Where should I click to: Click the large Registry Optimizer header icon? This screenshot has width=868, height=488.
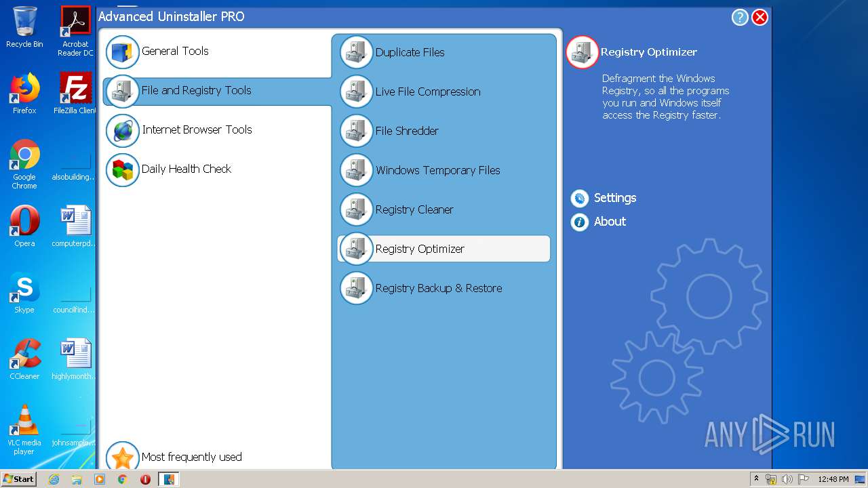(x=582, y=52)
